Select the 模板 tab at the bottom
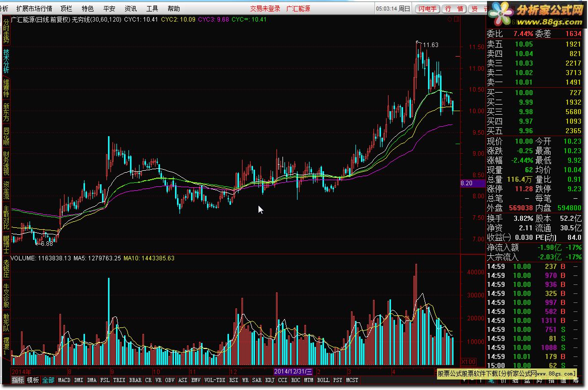Screen dimensions: 588x390 (x=32, y=380)
